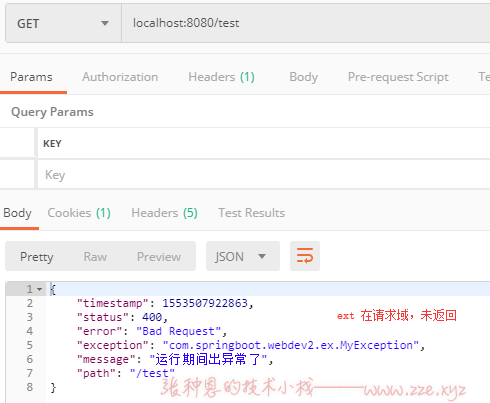The image size is (490, 403).
Task: View response Headers (5) tab
Action: (164, 213)
